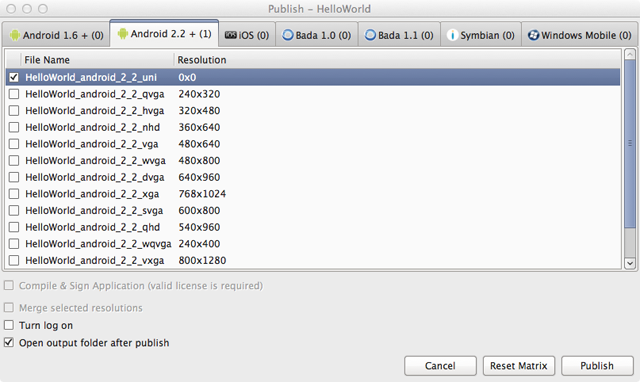640x382 pixels.
Task: Click the Symbian info icon
Action: (452, 35)
